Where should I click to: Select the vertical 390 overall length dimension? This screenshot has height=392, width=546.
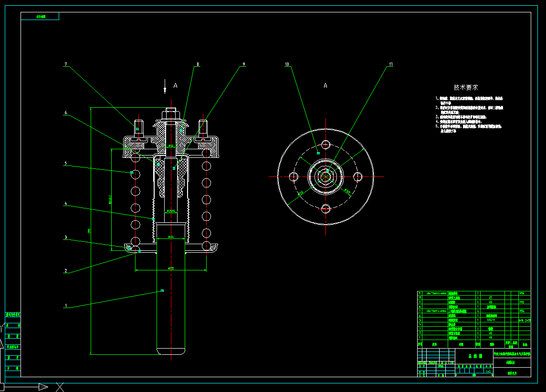click(89, 231)
